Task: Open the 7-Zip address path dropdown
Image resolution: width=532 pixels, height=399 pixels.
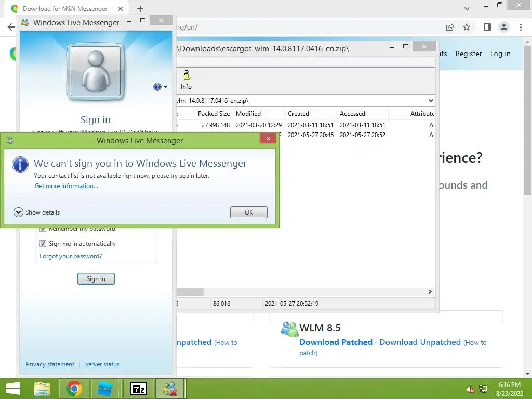Action: (x=431, y=101)
